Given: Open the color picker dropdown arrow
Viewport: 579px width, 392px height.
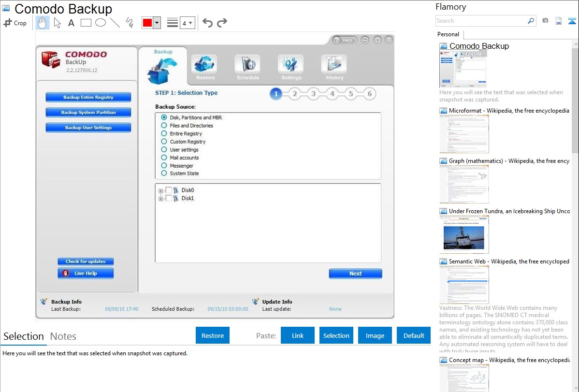Looking at the screenshot, I should coord(157,23).
